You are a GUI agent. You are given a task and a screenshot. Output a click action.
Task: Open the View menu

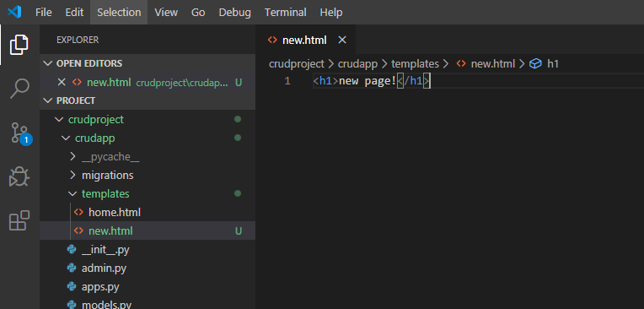coord(166,13)
